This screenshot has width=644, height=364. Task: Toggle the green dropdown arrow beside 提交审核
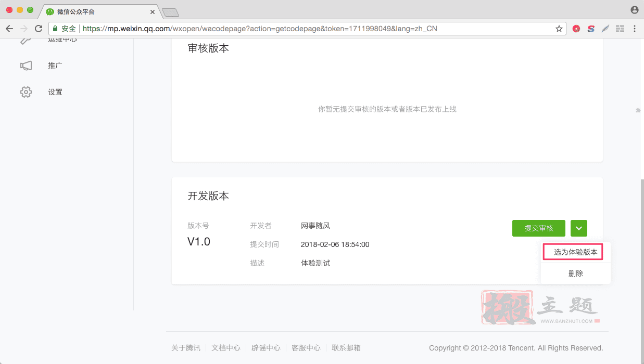point(579,228)
